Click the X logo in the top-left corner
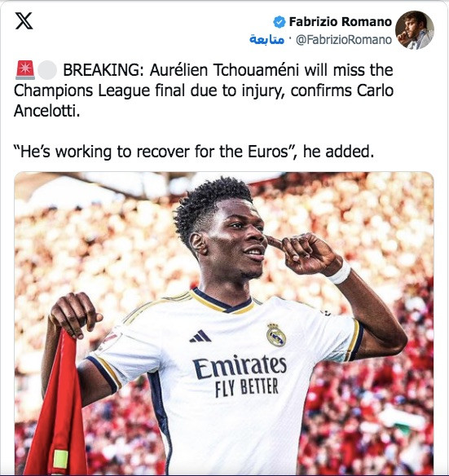The height and width of the screenshot is (476, 449). 24,21
